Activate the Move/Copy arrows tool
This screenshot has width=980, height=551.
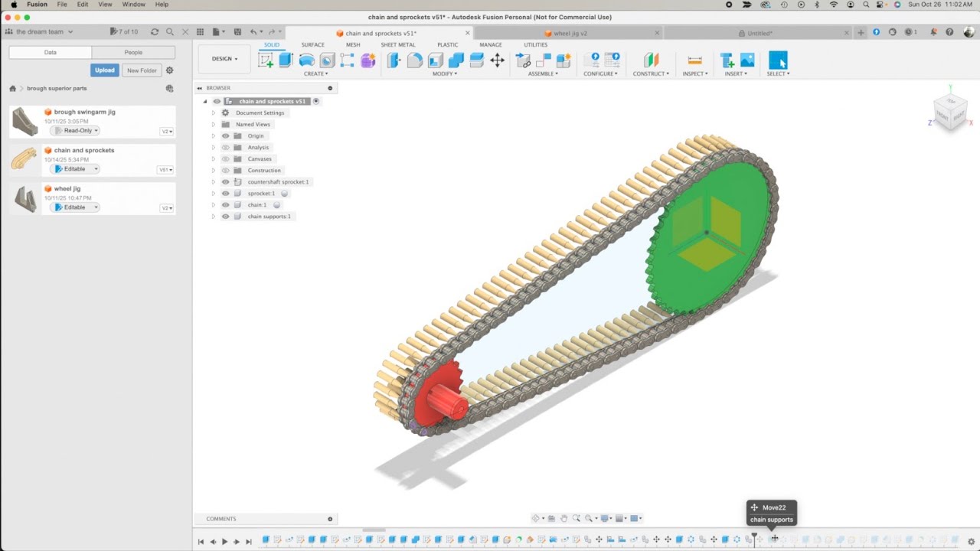(498, 60)
